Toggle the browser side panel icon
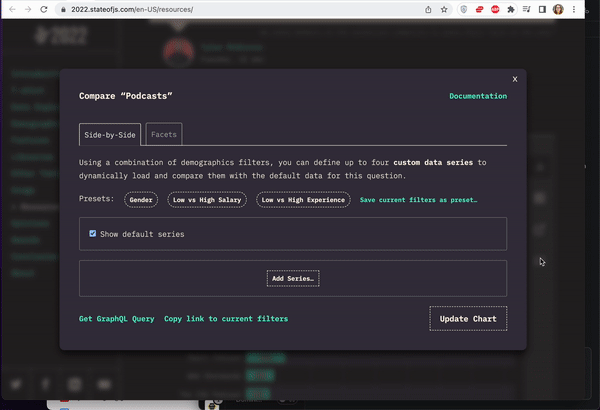This screenshot has width=600, height=410. 542,10
